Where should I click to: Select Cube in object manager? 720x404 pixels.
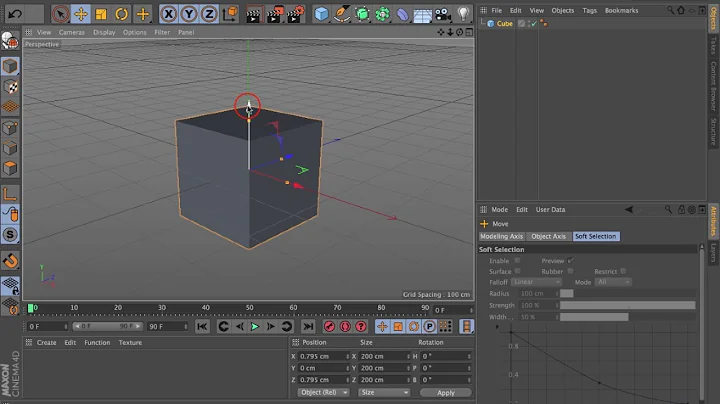click(505, 23)
